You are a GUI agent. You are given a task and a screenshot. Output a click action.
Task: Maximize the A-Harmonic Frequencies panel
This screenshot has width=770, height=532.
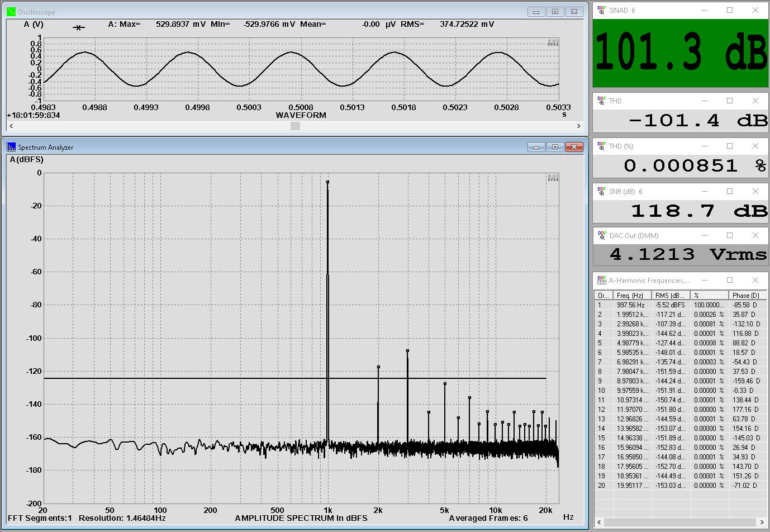tap(730, 280)
